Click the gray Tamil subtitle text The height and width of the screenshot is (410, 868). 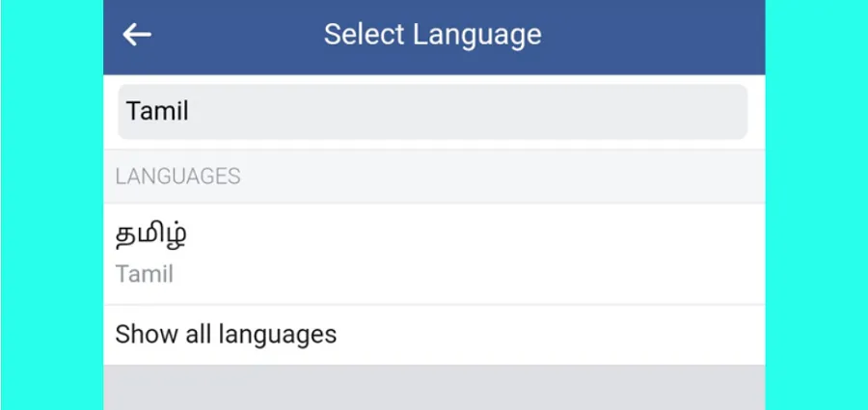[x=144, y=274]
